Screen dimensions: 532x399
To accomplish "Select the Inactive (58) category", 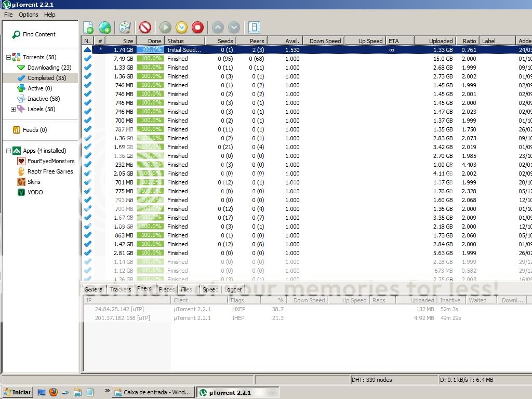I will pyautogui.click(x=44, y=99).
